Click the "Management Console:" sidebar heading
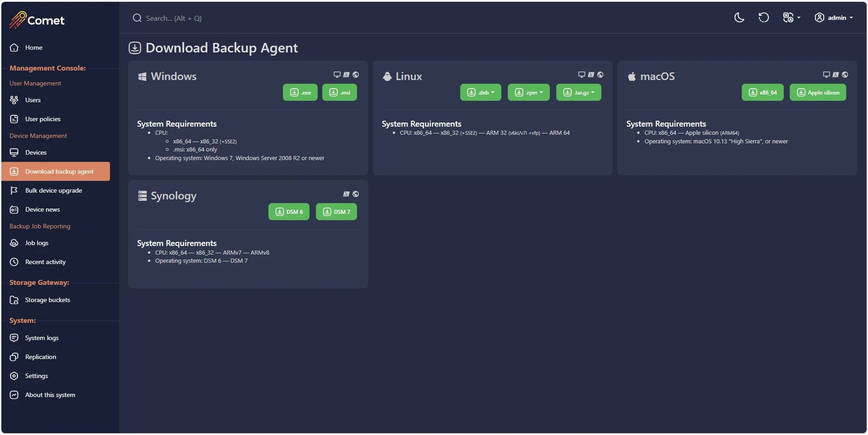Viewport: 868px width, 435px height. (48, 68)
